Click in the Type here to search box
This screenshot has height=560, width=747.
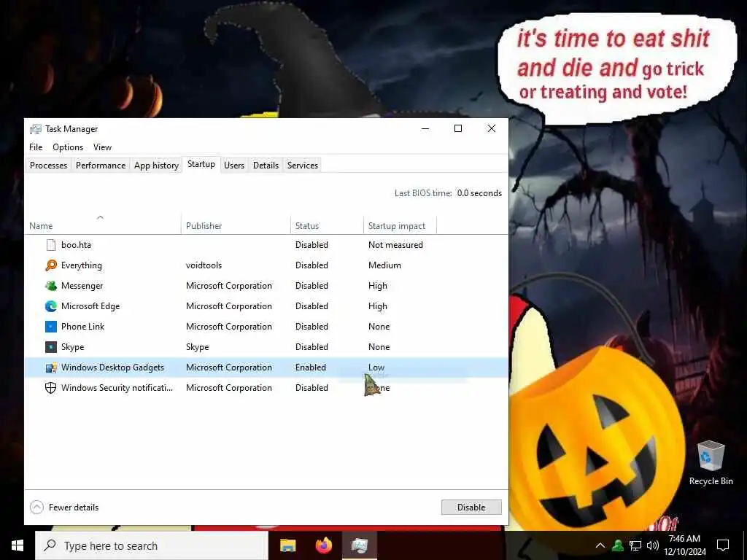[152, 545]
